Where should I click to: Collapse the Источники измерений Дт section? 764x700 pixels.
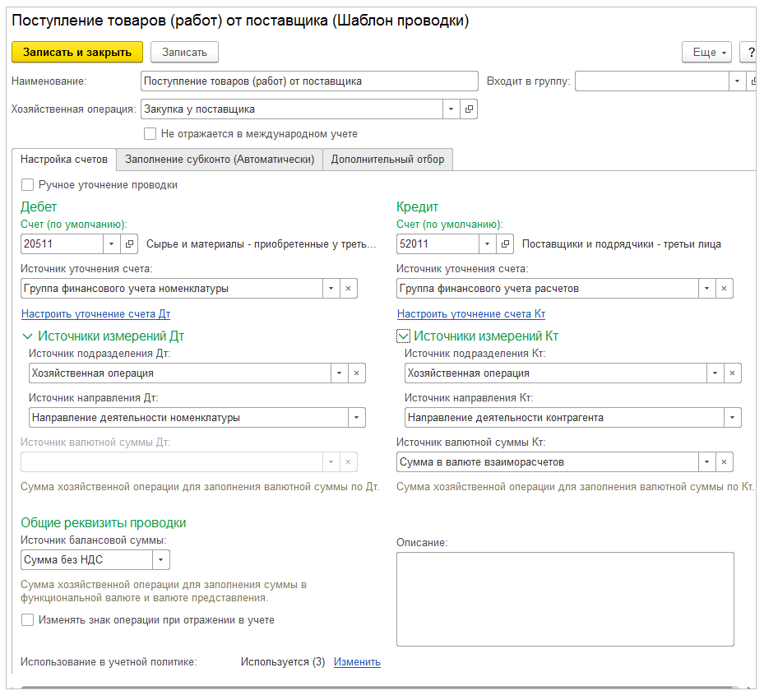[27, 336]
